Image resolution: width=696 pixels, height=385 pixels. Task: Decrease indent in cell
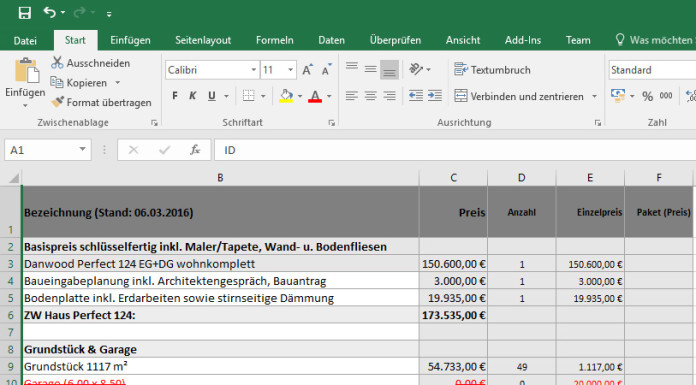[415, 96]
